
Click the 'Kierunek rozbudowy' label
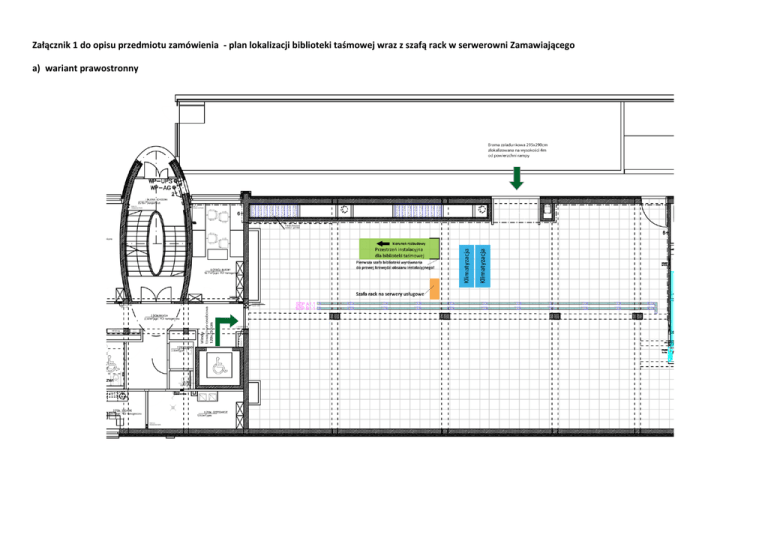click(409, 243)
